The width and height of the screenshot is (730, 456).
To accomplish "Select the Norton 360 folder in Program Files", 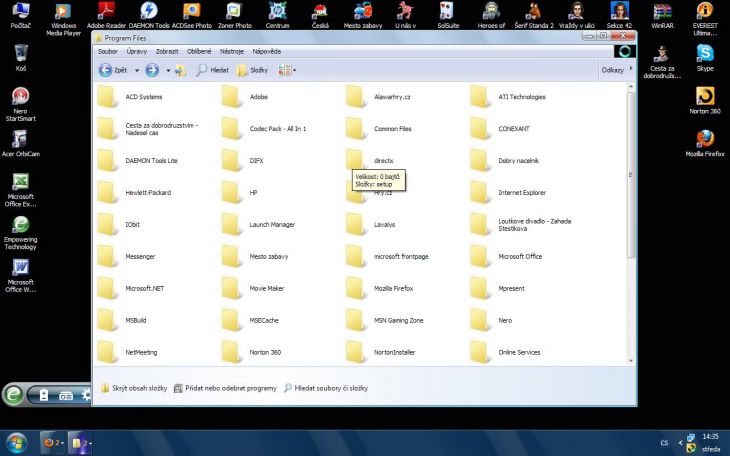I will pyautogui.click(x=251, y=353).
